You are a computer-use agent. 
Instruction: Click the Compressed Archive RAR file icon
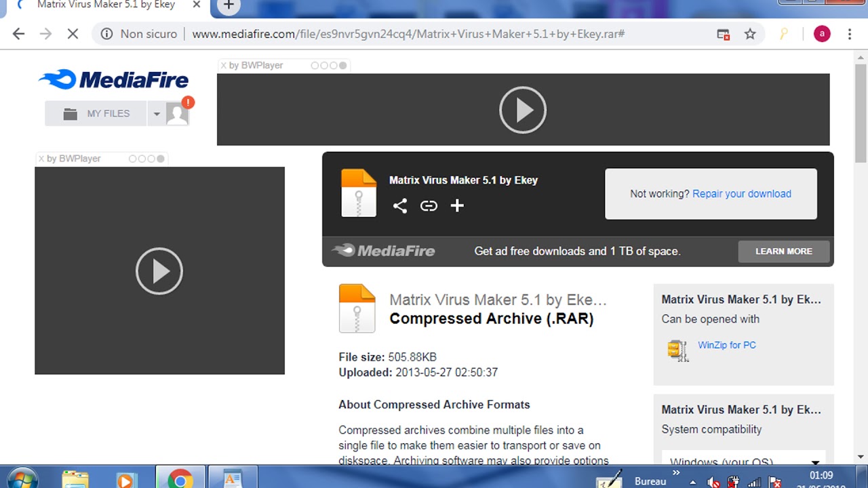point(357,308)
